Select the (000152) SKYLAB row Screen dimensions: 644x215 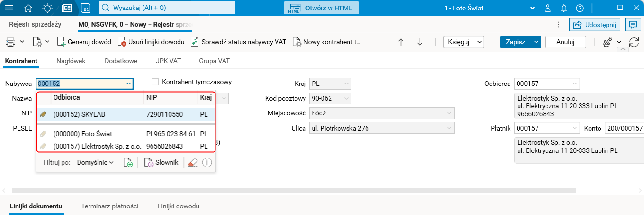(x=126, y=114)
